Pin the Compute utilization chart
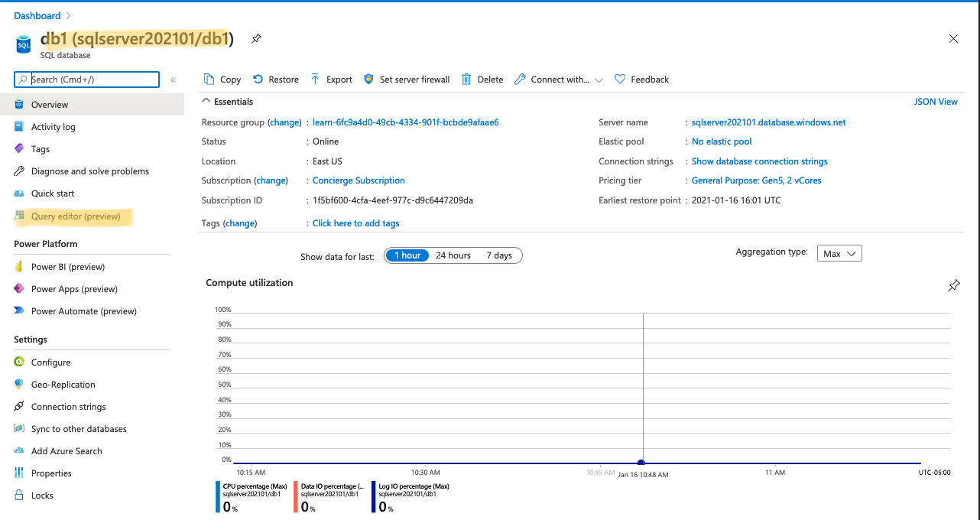Viewport: 980px width, 520px height. point(953,285)
